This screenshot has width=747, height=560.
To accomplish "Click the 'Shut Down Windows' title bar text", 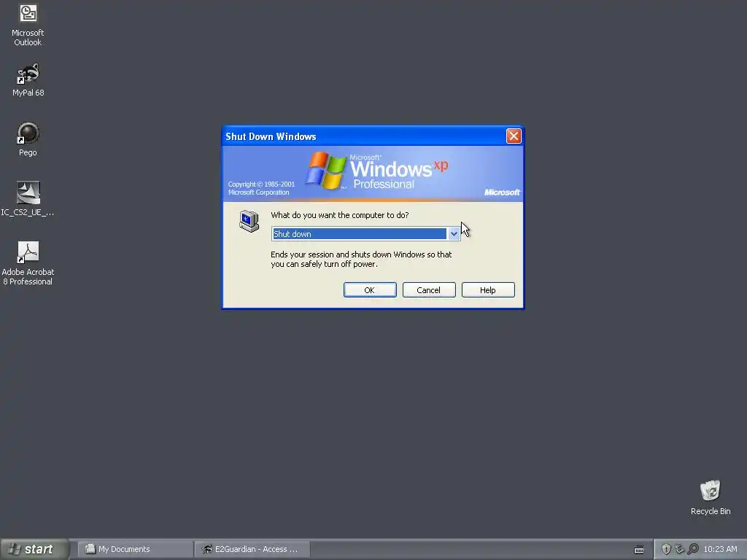I will tap(271, 136).
